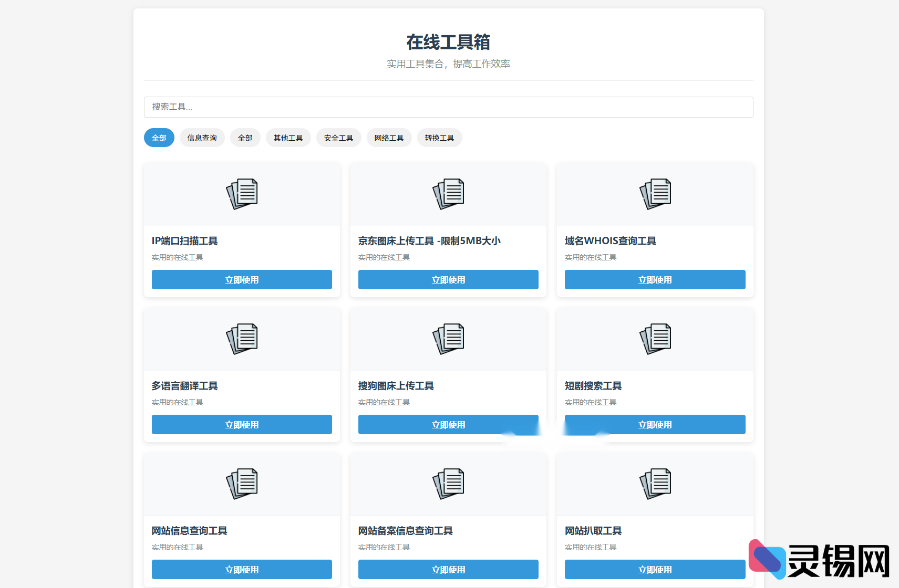Select the 安全工具 category filter
The height and width of the screenshot is (588, 899).
(x=338, y=138)
